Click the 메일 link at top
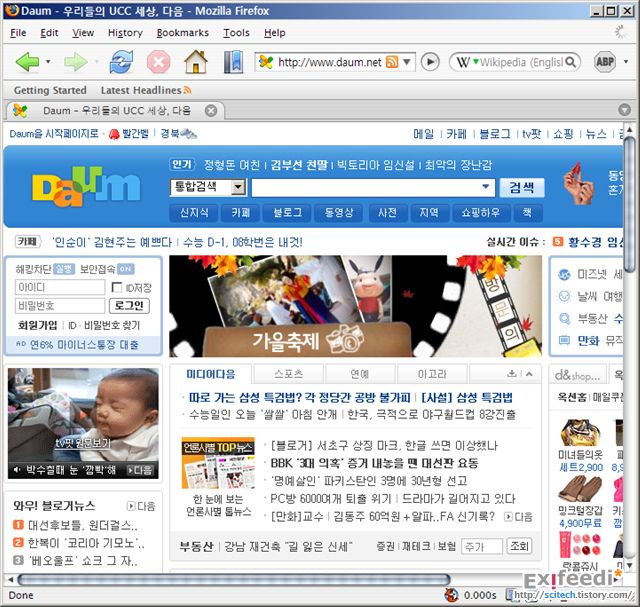 point(423,134)
